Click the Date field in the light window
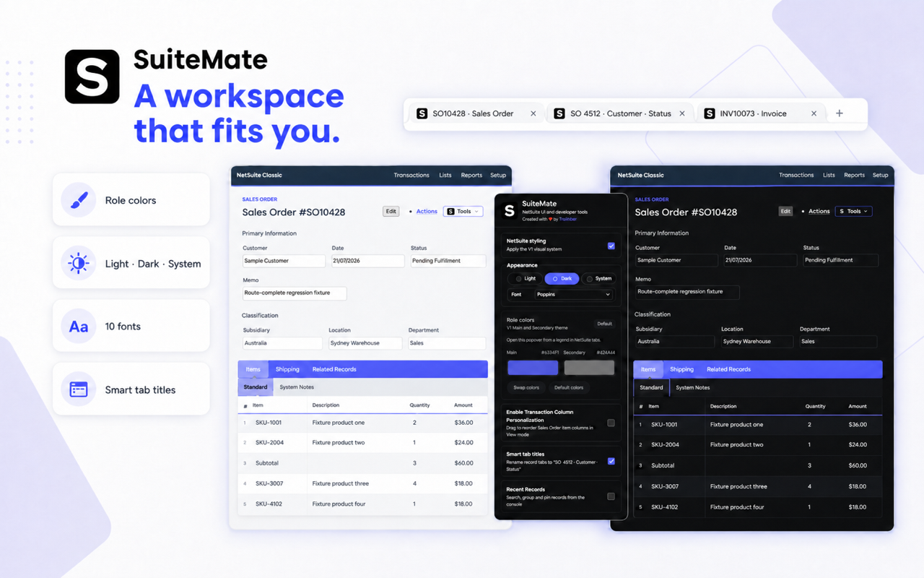 pyautogui.click(x=368, y=261)
